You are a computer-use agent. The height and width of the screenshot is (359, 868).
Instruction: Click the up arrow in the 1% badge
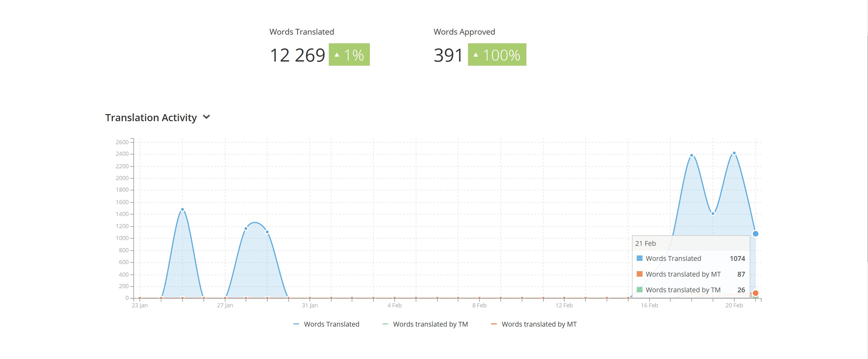click(x=336, y=54)
